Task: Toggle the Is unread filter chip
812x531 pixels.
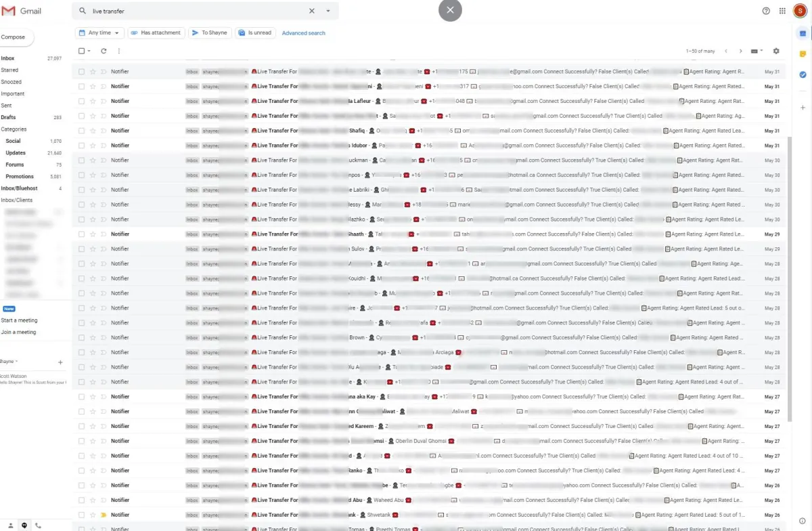Action: (255, 33)
